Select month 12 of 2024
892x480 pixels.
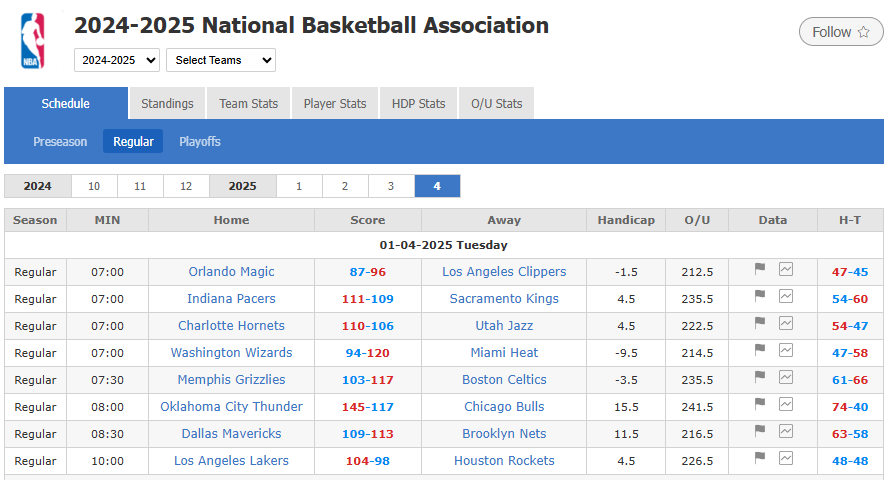coord(186,186)
